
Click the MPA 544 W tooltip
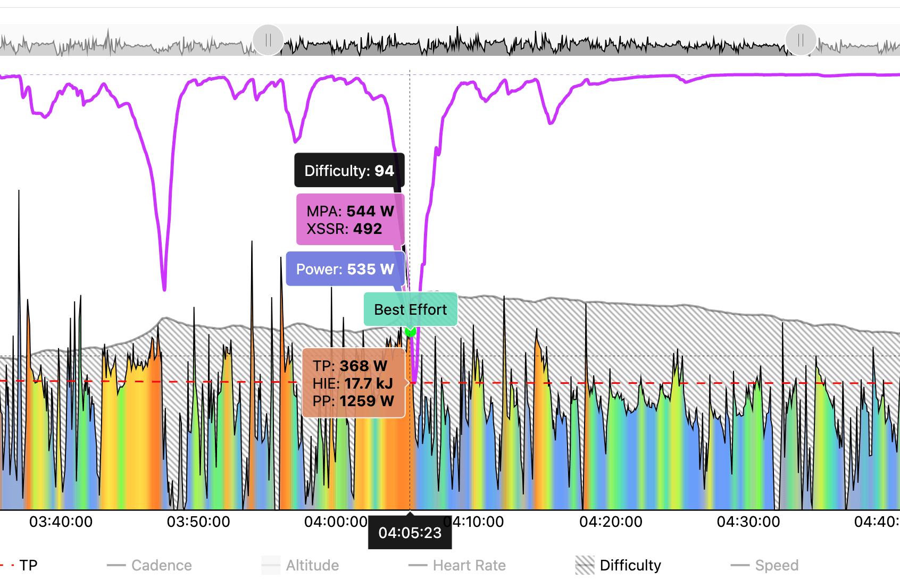click(x=351, y=220)
